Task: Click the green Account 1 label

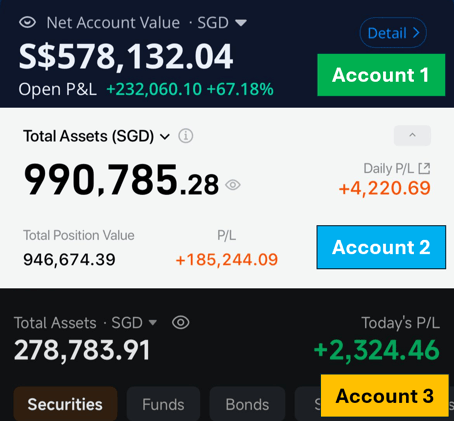Action: (x=381, y=75)
